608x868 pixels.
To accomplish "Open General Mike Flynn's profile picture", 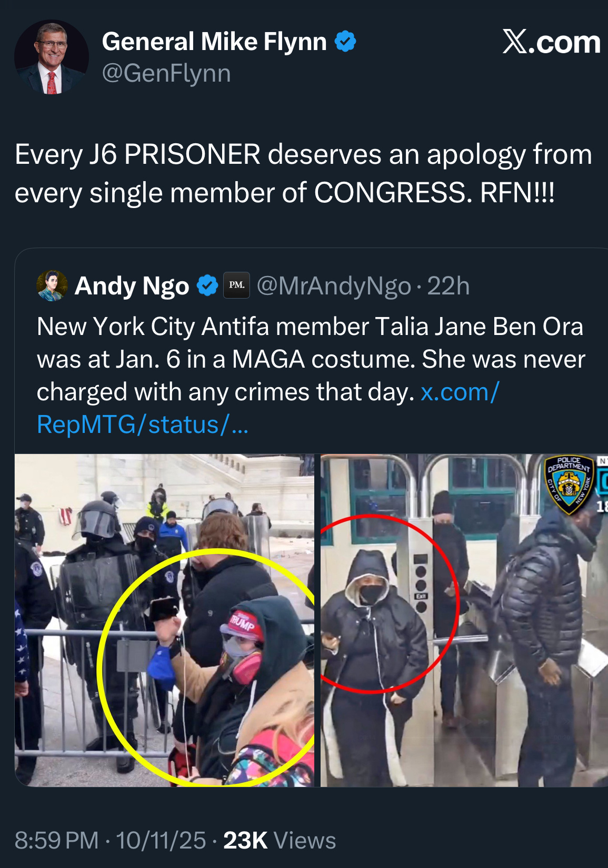I will (52, 57).
